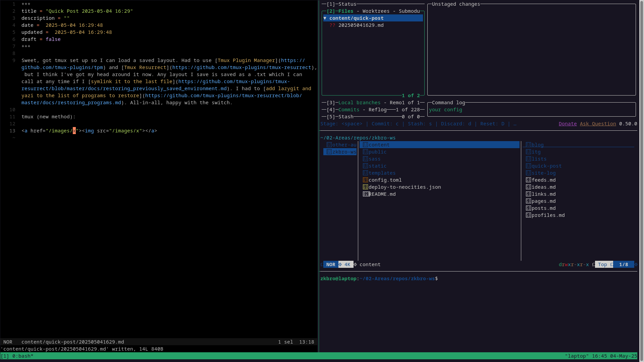Click the Donate link

pyautogui.click(x=568, y=124)
